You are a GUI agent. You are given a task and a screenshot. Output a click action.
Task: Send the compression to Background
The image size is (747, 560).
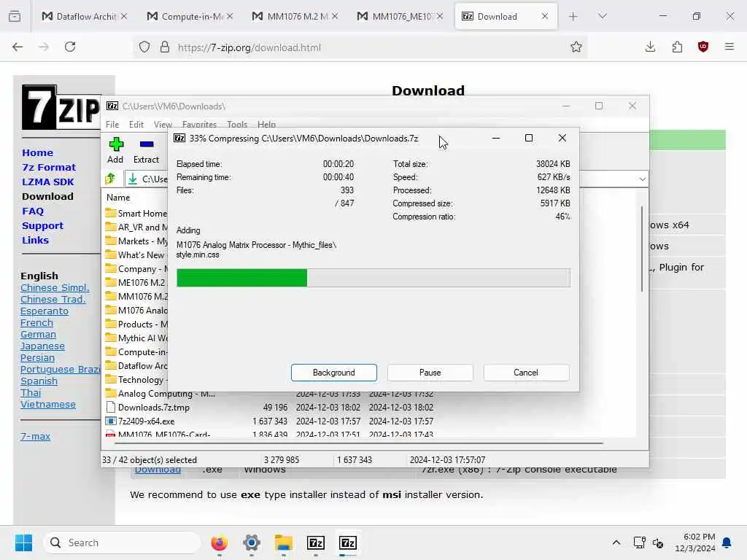pyautogui.click(x=334, y=373)
